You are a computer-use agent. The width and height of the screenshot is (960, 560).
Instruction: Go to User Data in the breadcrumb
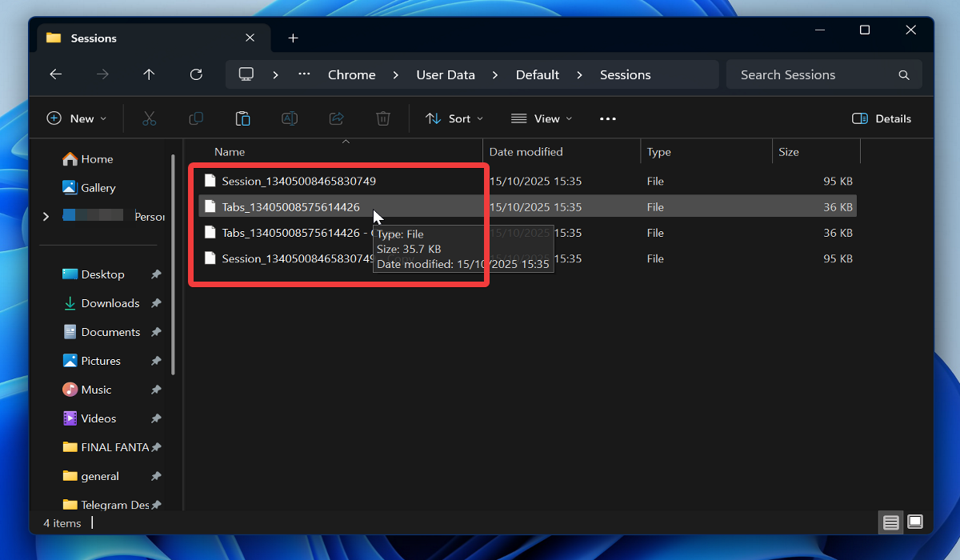tap(446, 74)
